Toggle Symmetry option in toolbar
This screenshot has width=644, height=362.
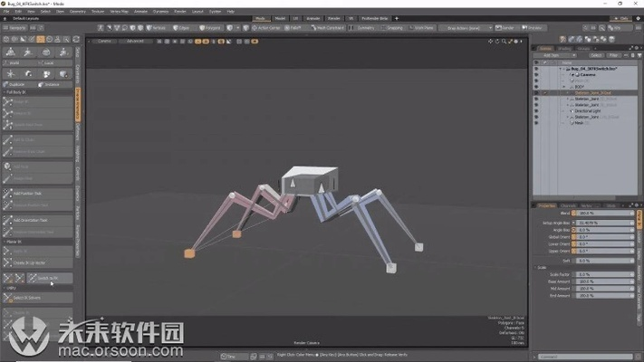click(x=364, y=28)
